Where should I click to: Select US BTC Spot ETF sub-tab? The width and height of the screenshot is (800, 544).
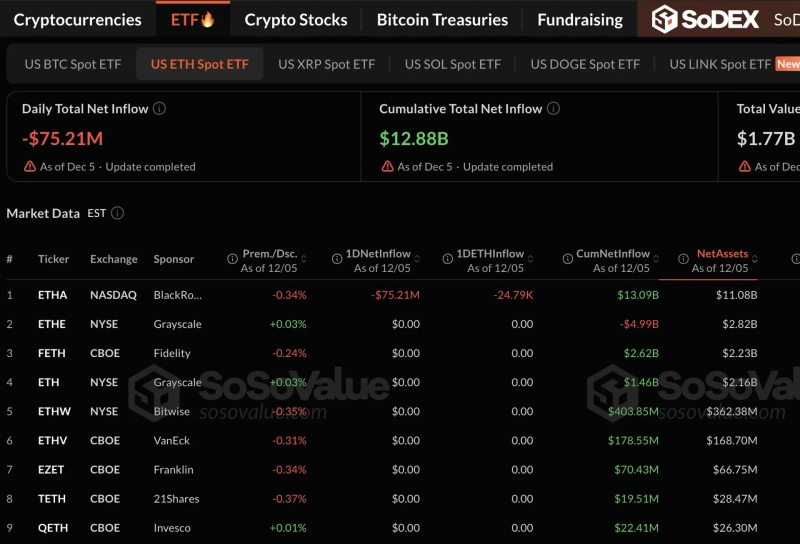point(73,64)
